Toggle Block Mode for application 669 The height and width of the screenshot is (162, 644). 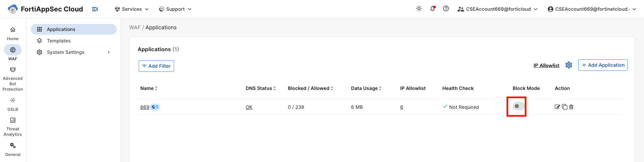pyautogui.click(x=519, y=106)
